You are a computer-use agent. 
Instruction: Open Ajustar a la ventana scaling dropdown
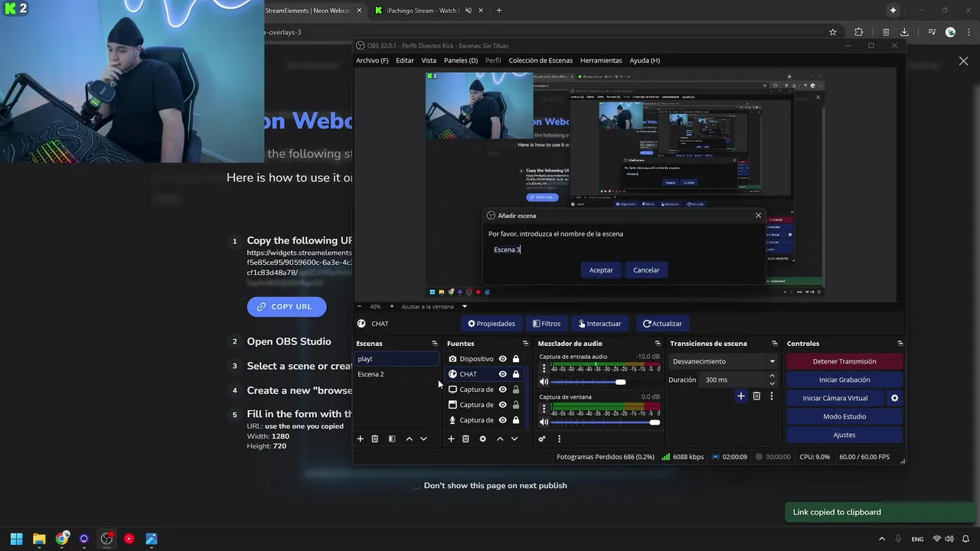coord(433,307)
